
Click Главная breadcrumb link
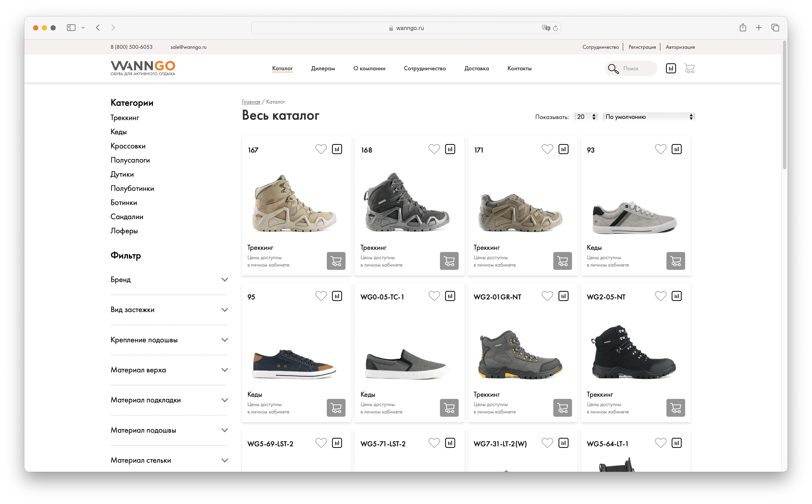pyautogui.click(x=251, y=102)
